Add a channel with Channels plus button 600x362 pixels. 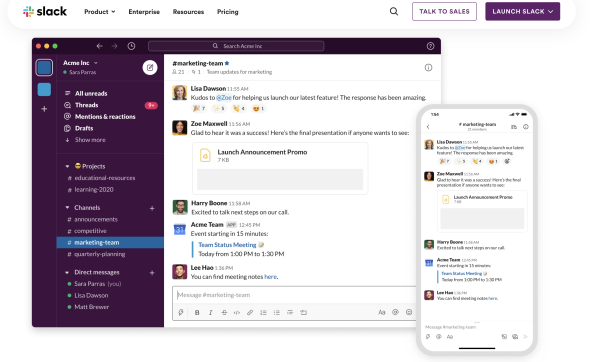pos(152,209)
